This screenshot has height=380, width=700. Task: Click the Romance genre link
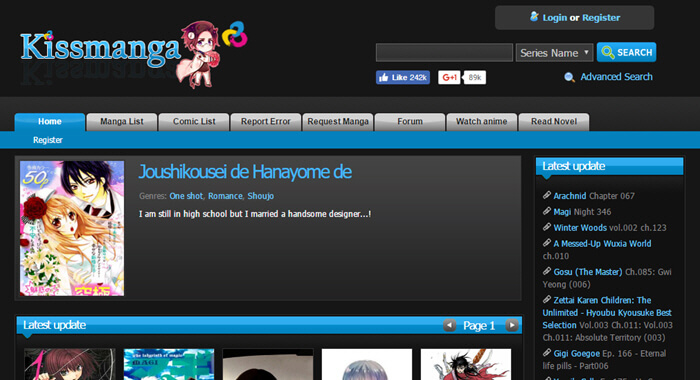pos(225,196)
